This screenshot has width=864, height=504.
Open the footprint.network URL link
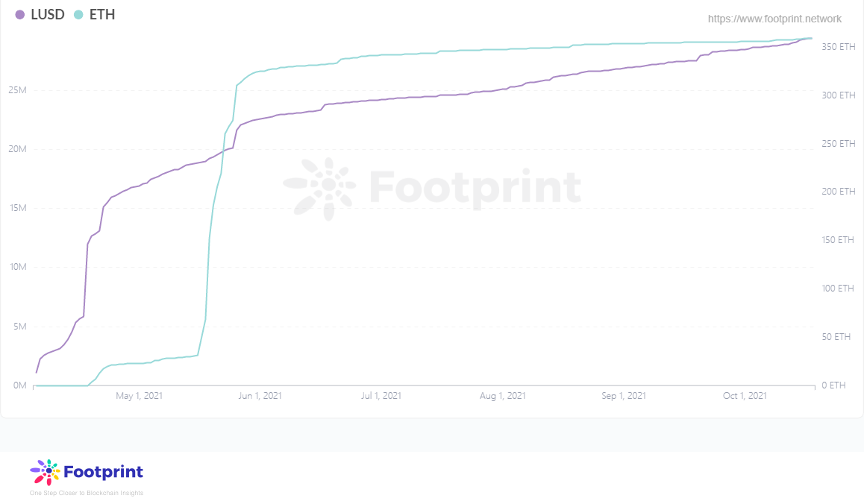click(774, 19)
